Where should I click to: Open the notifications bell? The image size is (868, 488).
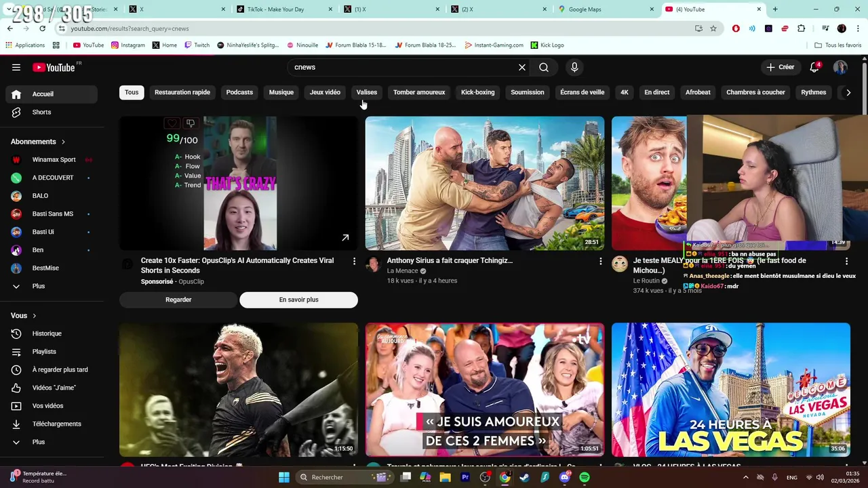(814, 67)
